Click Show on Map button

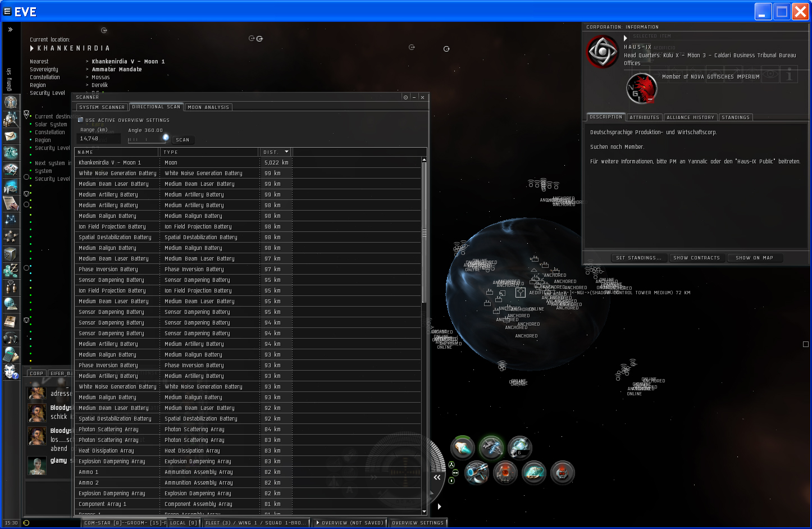[754, 258]
